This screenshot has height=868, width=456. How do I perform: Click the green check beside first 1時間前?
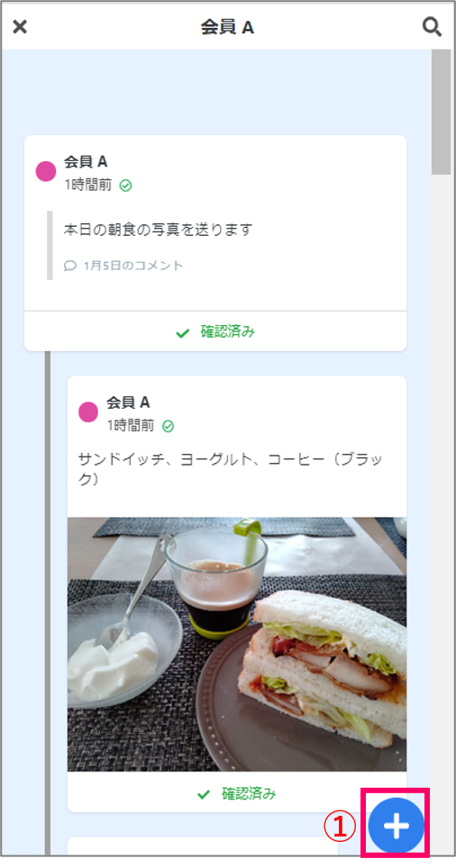[x=126, y=185]
